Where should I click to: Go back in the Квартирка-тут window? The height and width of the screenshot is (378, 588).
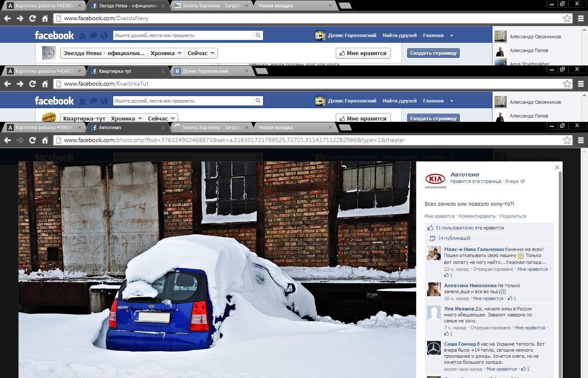point(7,84)
